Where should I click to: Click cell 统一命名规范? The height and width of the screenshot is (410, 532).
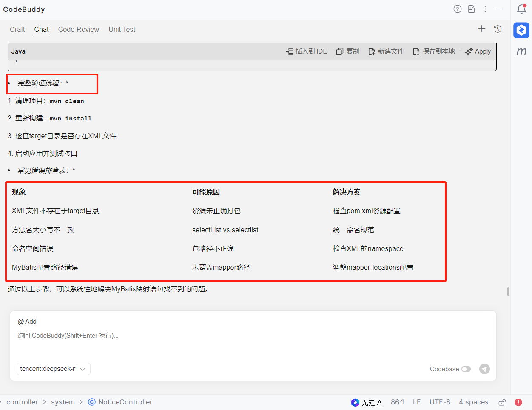coord(353,230)
